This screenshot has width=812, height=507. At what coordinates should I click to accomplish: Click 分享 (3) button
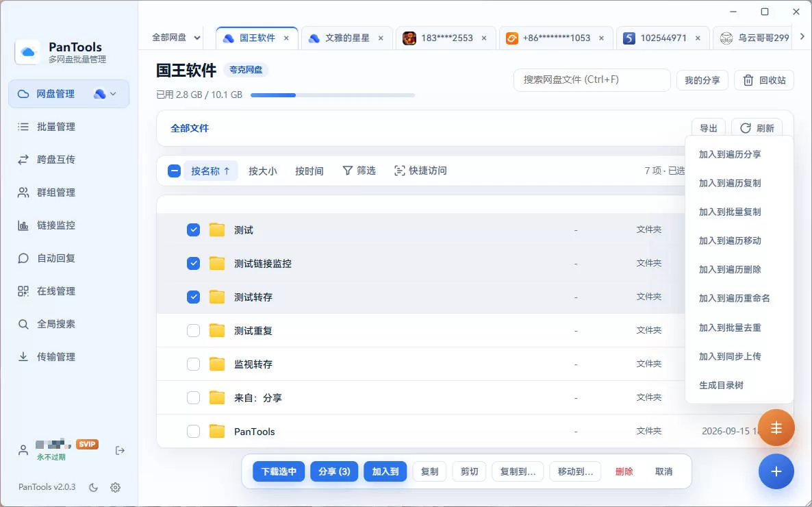coord(334,472)
